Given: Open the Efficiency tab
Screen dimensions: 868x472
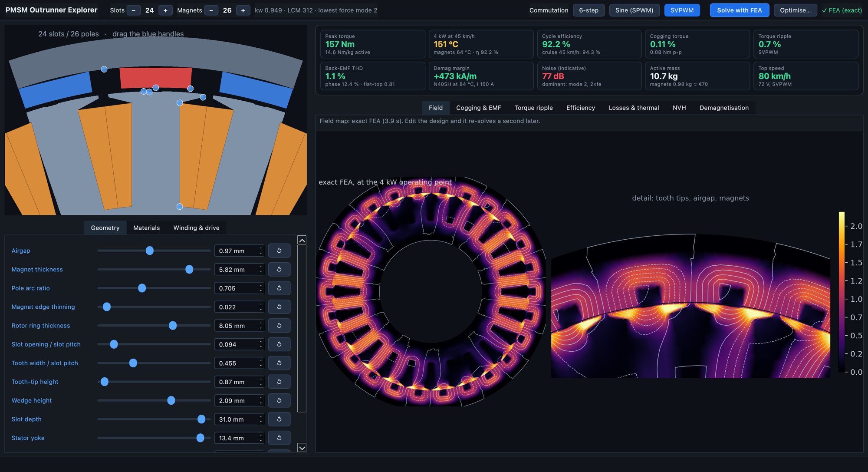Looking at the screenshot, I should [x=580, y=108].
